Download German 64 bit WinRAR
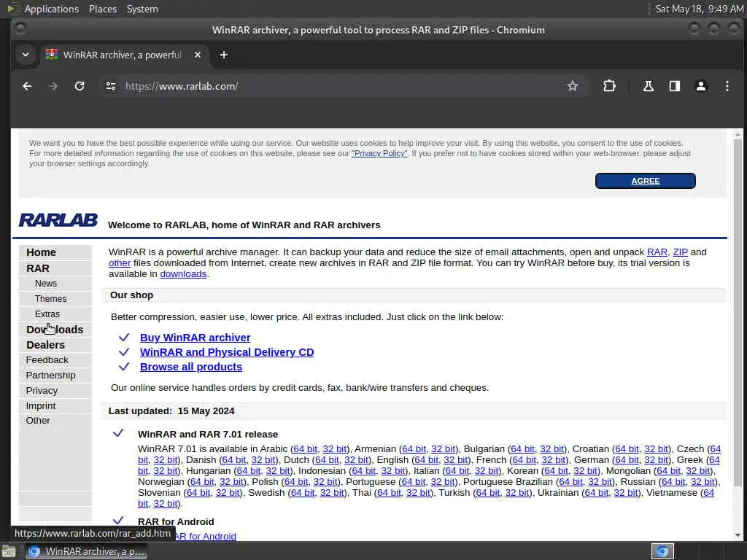This screenshot has height=560, width=747. tap(627, 460)
